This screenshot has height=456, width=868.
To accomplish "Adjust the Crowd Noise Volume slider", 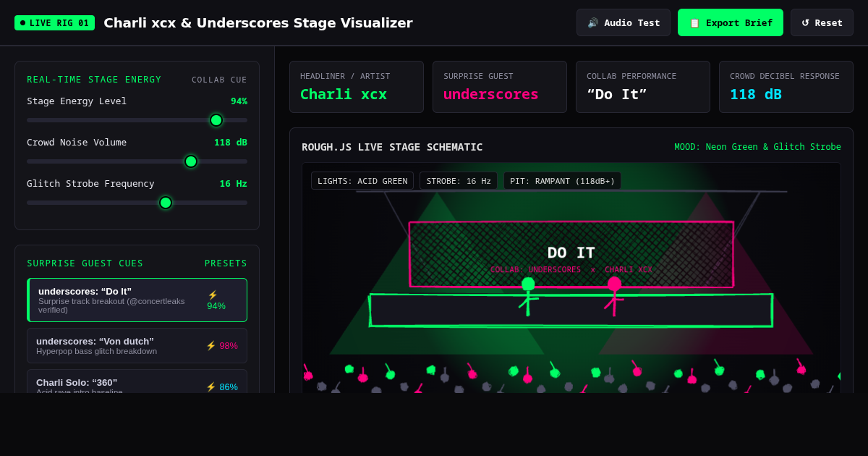I will tap(137, 161).
